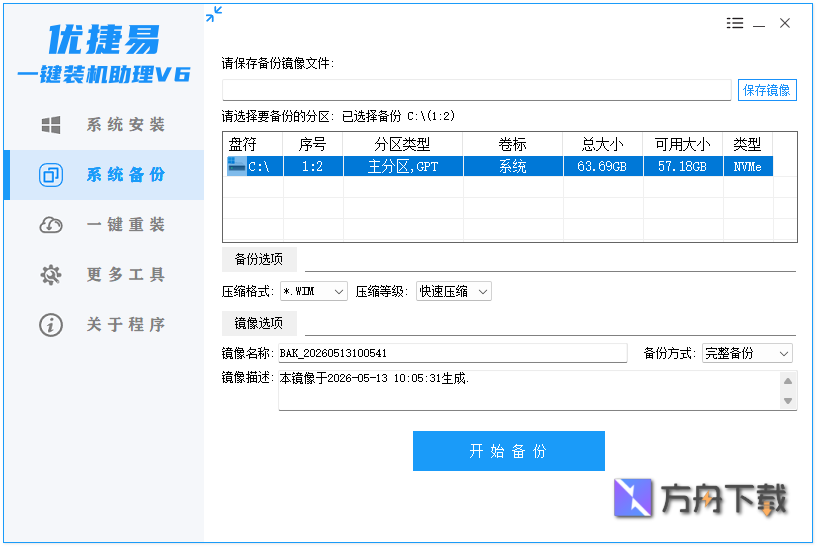
Task: Click the description scrollbar down arrow
Action: click(x=788, y=401)
